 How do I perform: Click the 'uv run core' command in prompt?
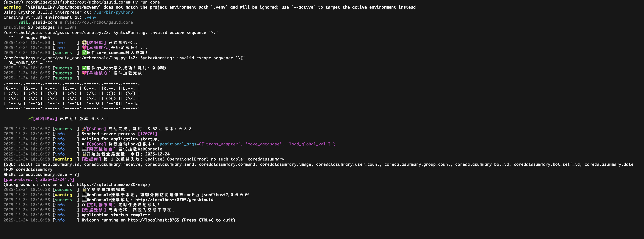click(x=146, y=2)
